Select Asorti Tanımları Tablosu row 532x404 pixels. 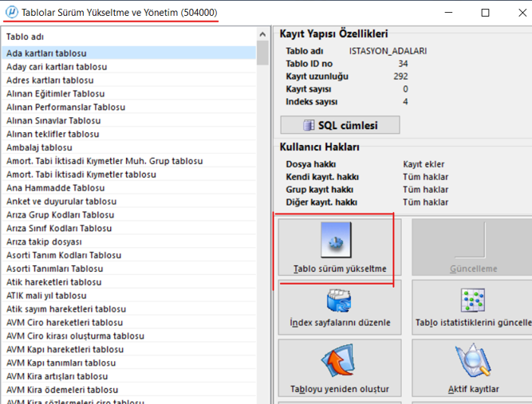129,269
